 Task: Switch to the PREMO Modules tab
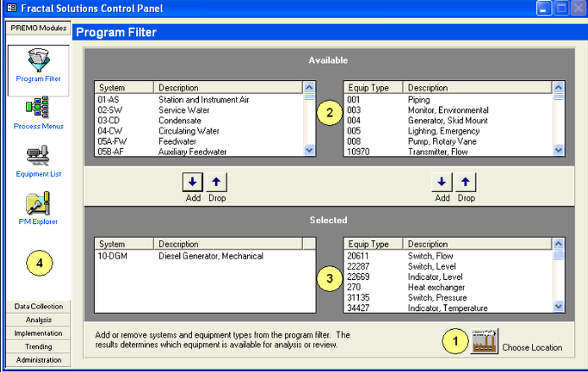(38, 28)
